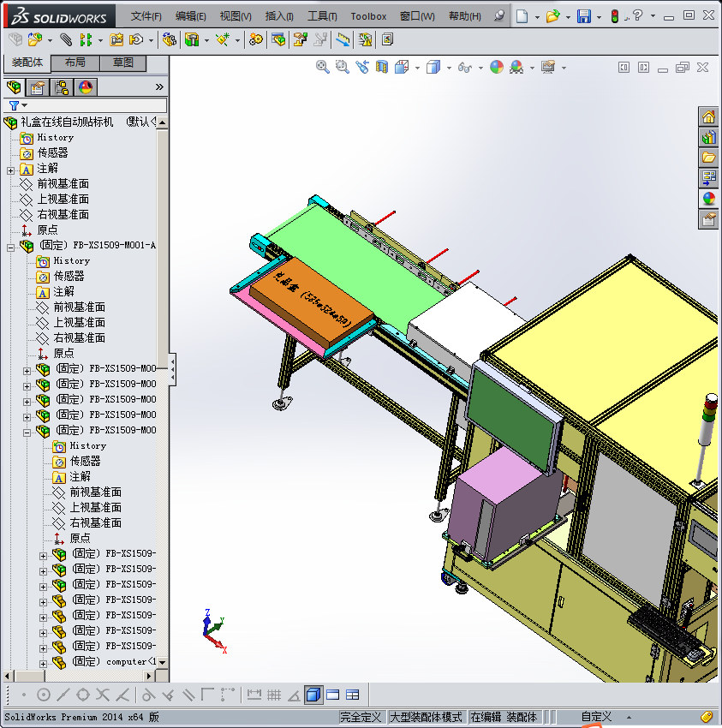Open dropdown arrow next to Display Style cube
722x728 pixels.
pos(449,68)
